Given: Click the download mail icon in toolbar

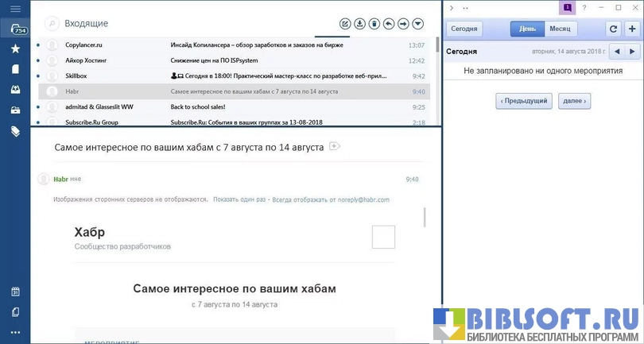Looking at the screenshot, I should click(359, 24).
